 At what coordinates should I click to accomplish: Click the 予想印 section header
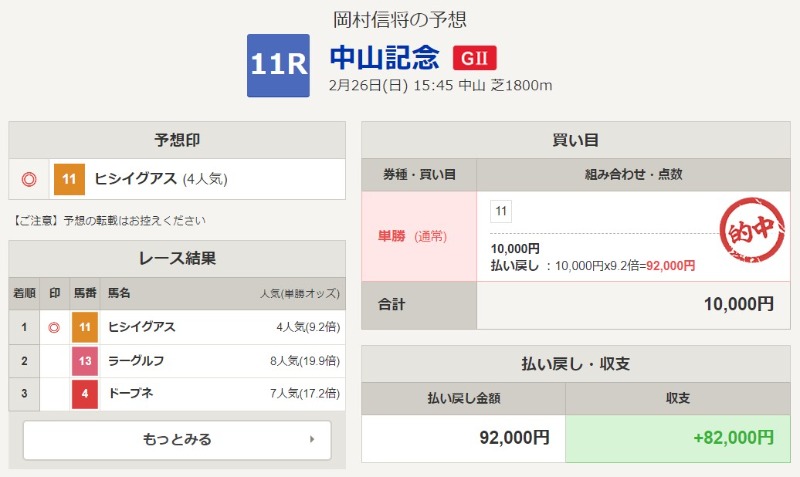177,139
